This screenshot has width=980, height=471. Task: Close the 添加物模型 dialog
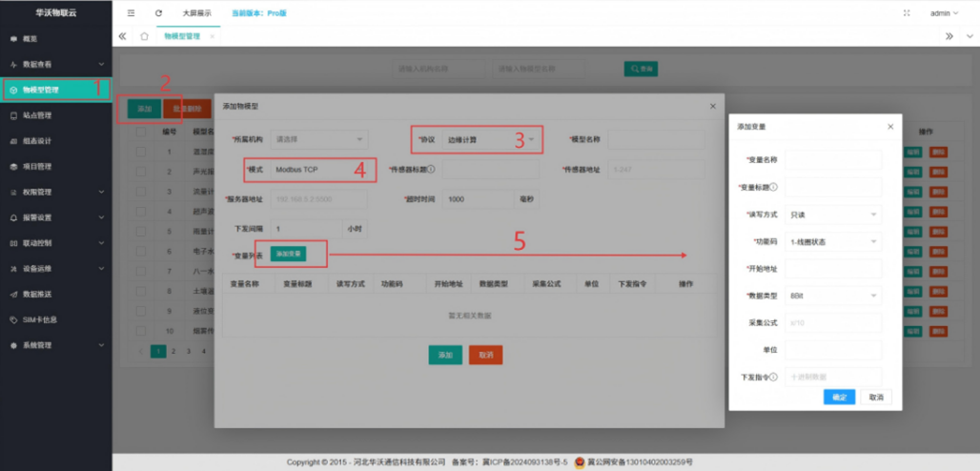[712, 107]
